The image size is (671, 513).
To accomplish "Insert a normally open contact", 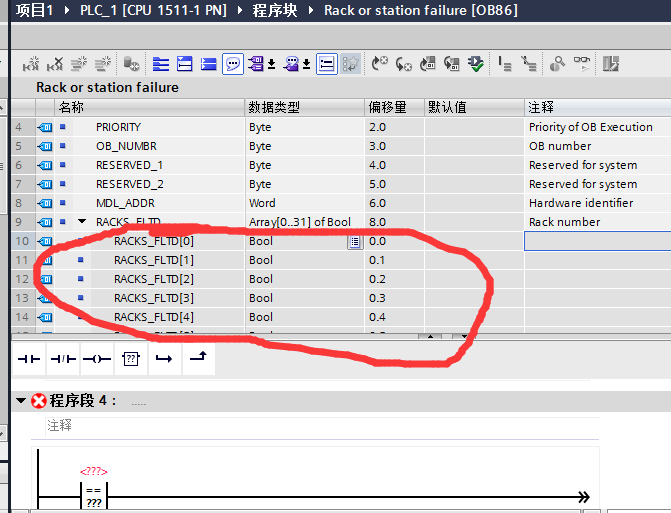I will [x=29, y=359].
